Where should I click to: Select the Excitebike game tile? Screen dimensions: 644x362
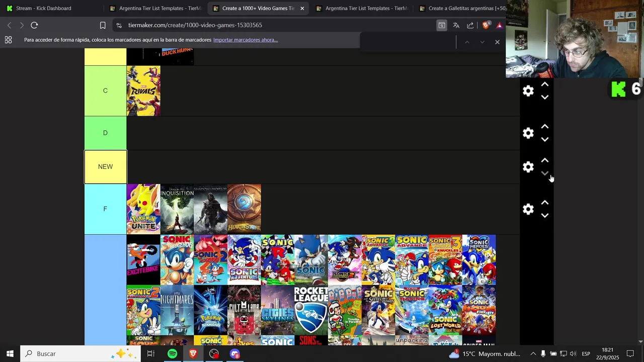[x=143, y=260]
